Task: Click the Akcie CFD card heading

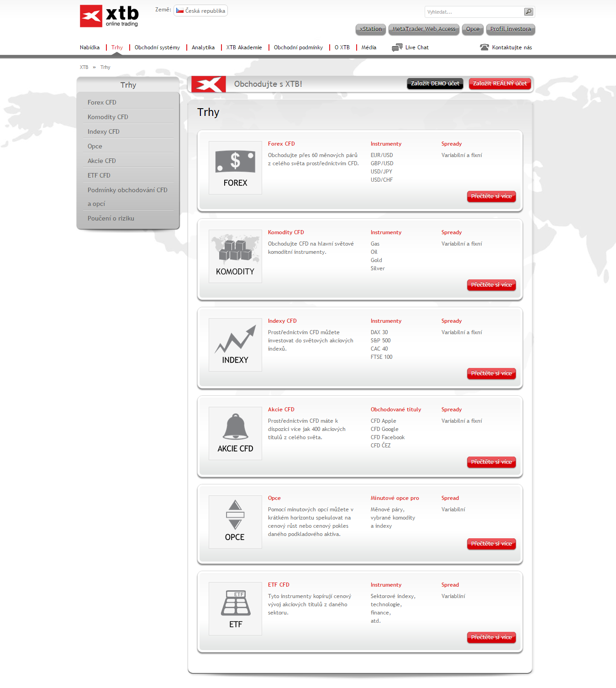Action: (x=281, y=410)
